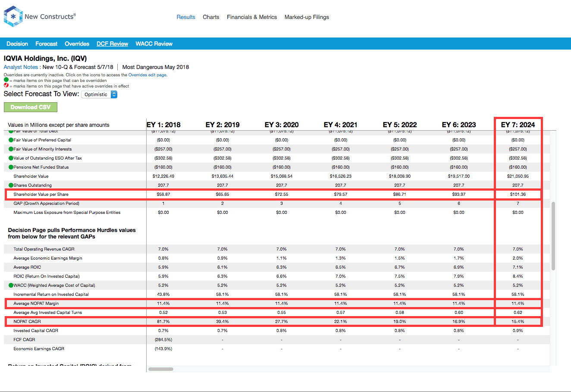Go to the Forecast page

46,44
